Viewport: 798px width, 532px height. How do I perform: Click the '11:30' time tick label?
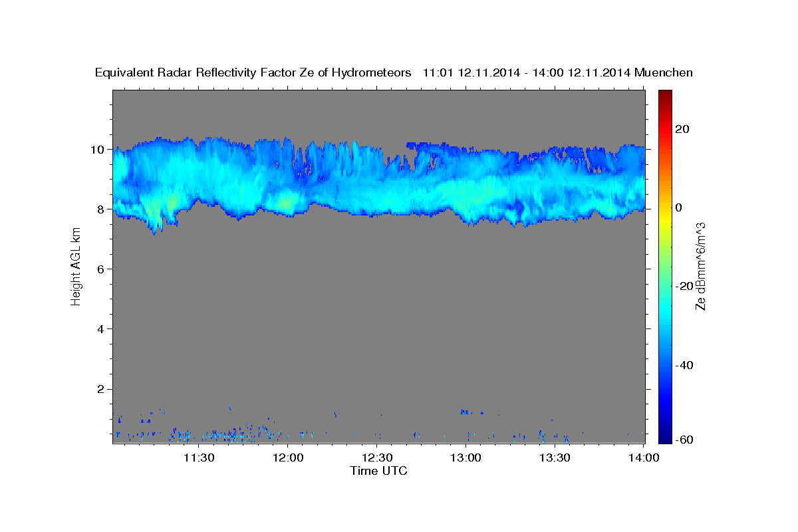pyautogui.click(x=198, y=458)
